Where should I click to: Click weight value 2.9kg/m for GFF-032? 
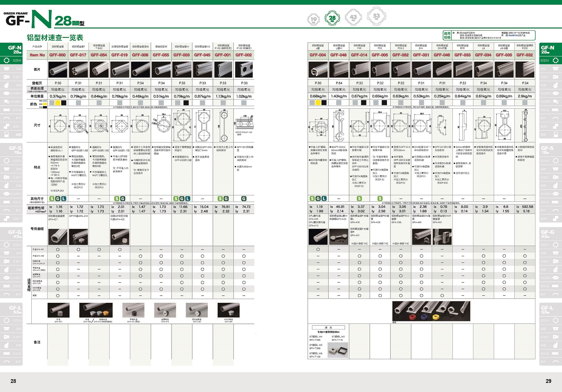[x=525, y=96]
